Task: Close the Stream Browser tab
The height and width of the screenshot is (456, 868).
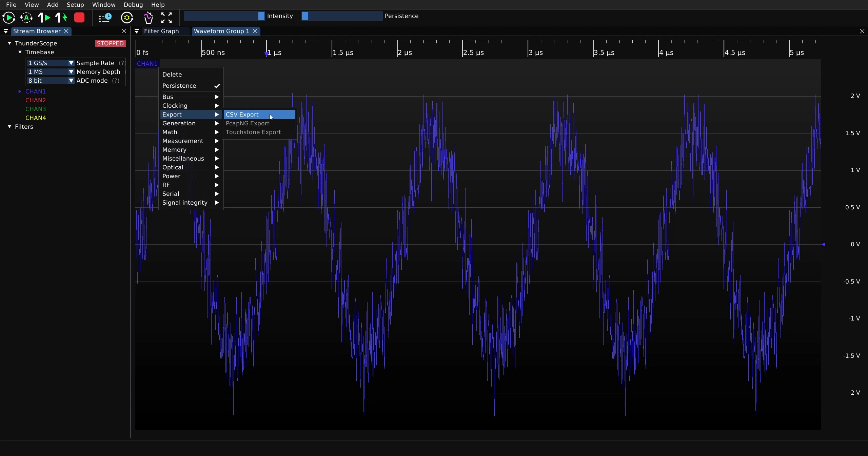Action: (x=66, y=31)
